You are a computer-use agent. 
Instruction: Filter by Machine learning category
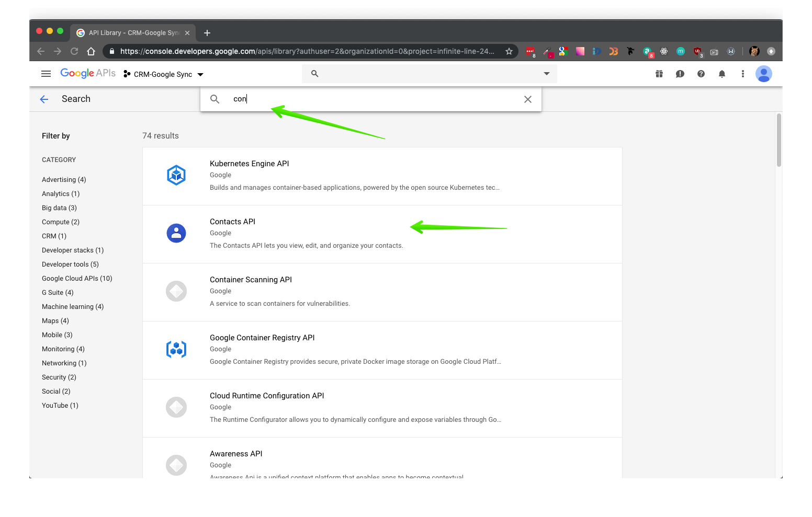(73, 307)
